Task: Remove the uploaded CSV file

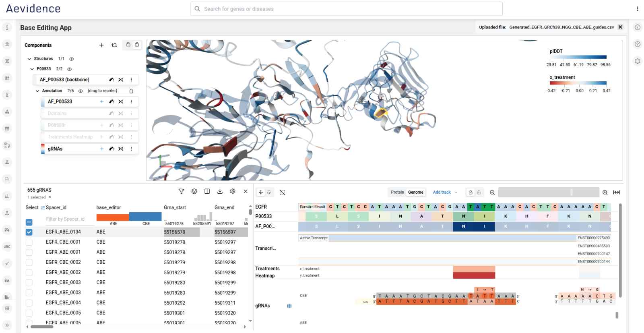Action: [620, 27]
